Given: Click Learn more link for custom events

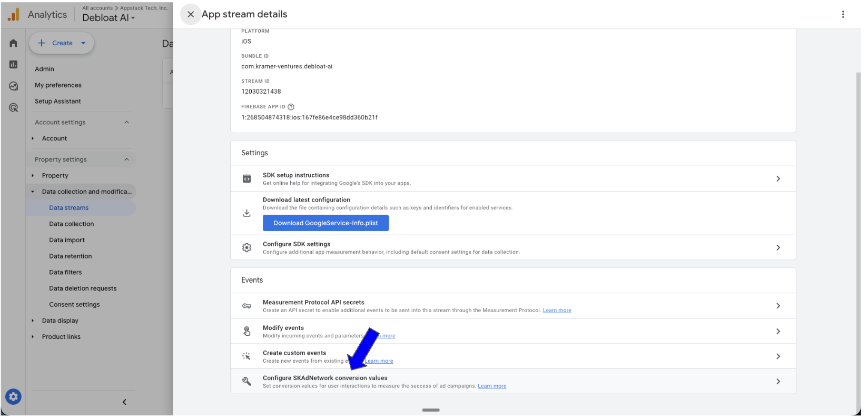Looking at the screenshot, I should [379, 361].
